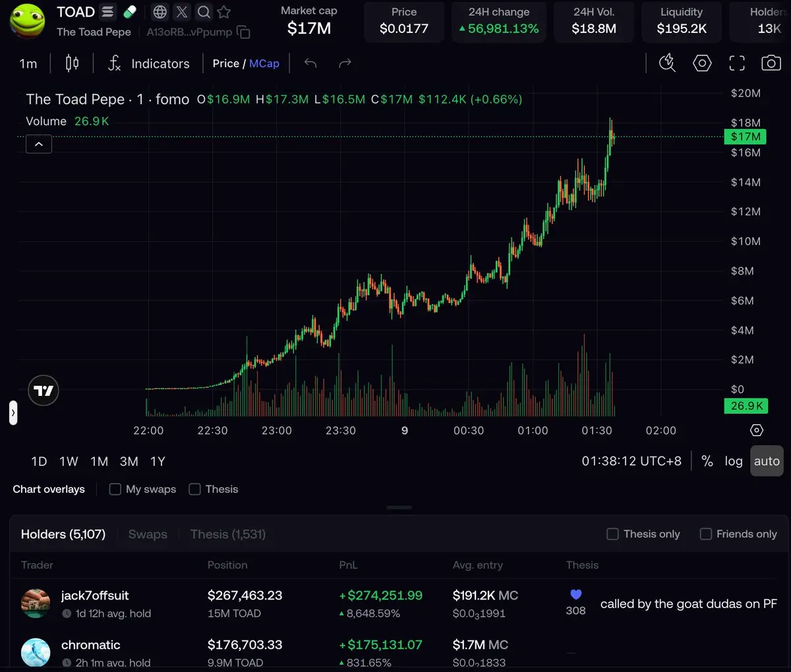Click chromatic's $176,703.33 position
This screenshot has width=791, height=672.
tap(245, 645)
